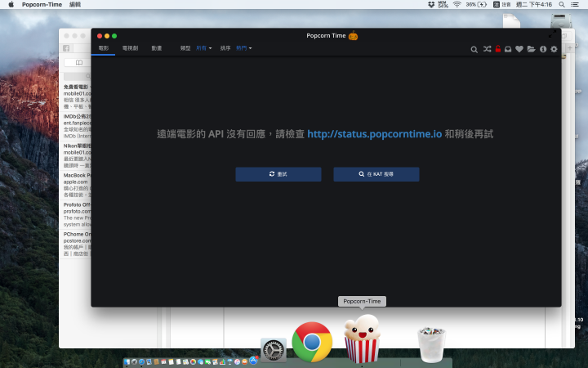The image size is (588, 368).
Task: Click the clock showing 下午4:16
Action: point(533,5)
